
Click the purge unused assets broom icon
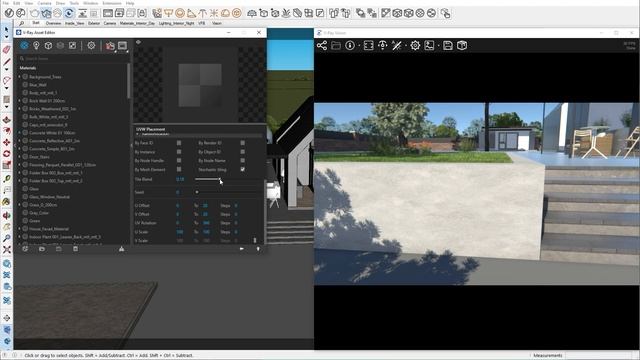(121, 249)
